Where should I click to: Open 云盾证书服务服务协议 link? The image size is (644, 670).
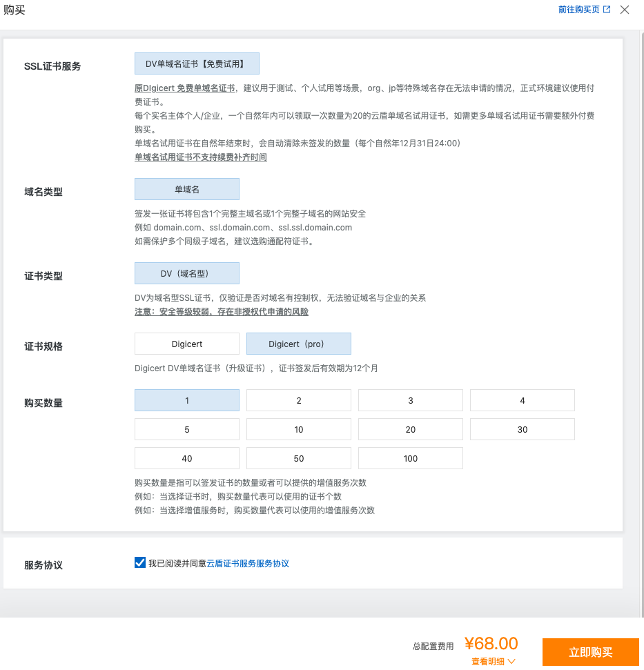point(248,564)
